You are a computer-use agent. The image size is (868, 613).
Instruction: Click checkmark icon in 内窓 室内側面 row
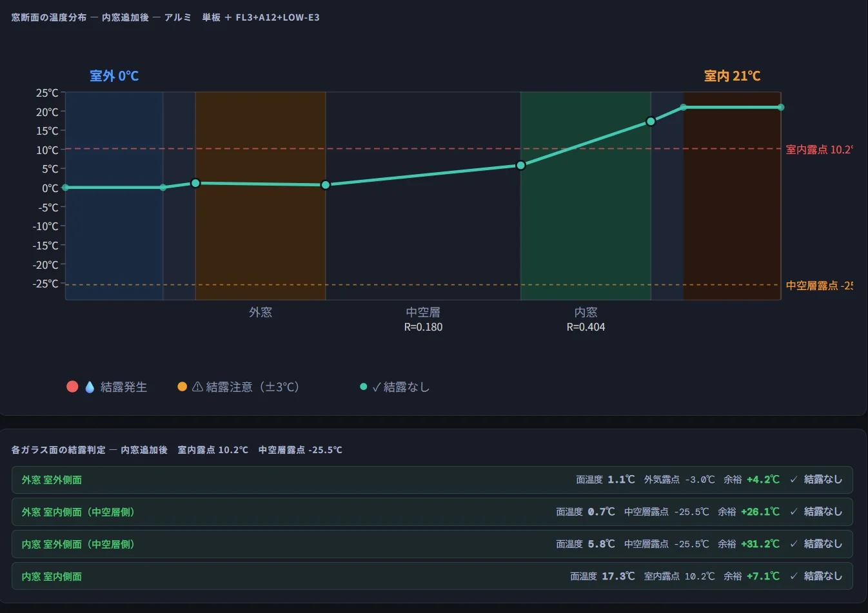794,576
